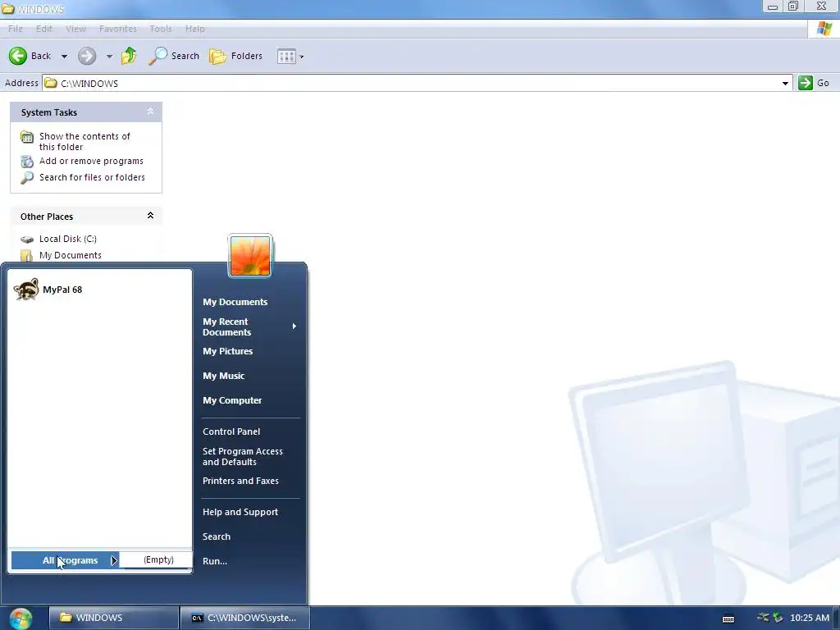
Task: Open My Computer
Action: (x=232, y=400)
